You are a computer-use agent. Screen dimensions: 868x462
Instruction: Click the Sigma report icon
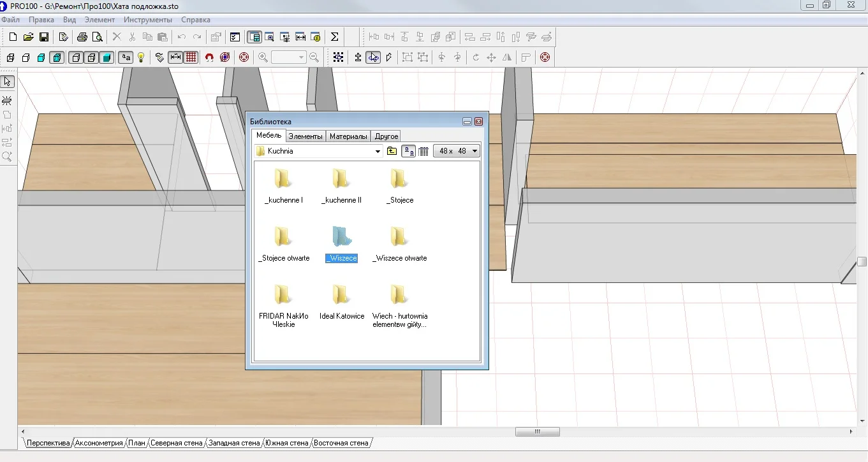(x=334, y=37)
